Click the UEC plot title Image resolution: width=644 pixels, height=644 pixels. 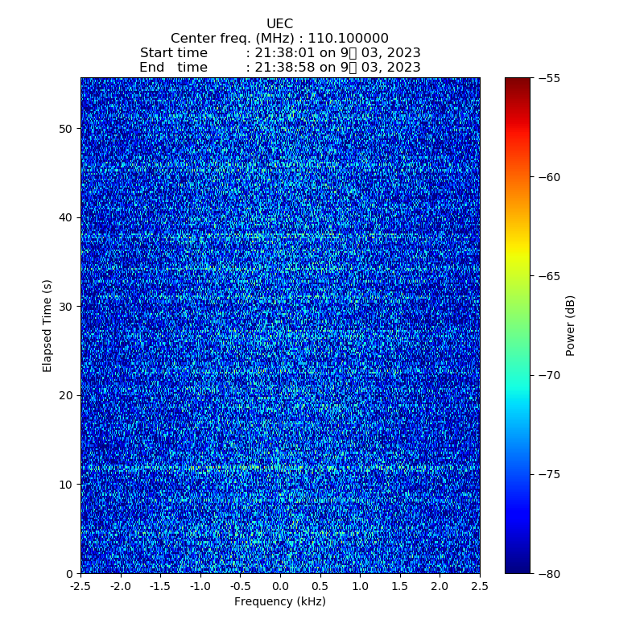pyautogui.click(x=279, y=24)
